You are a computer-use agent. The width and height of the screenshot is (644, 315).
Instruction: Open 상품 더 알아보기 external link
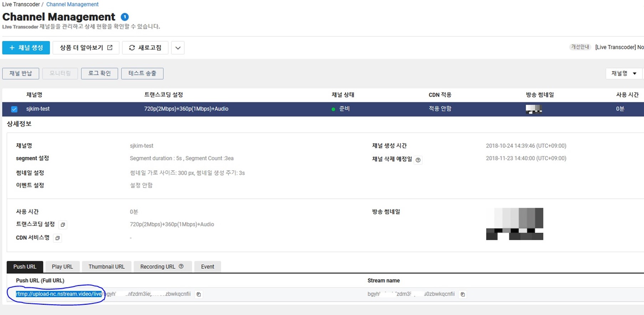86,48
